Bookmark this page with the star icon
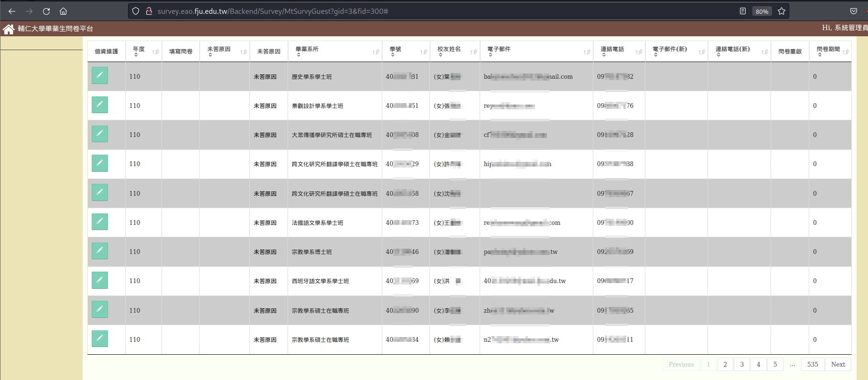Screen dimensions: 868x380 pos(782,11)
